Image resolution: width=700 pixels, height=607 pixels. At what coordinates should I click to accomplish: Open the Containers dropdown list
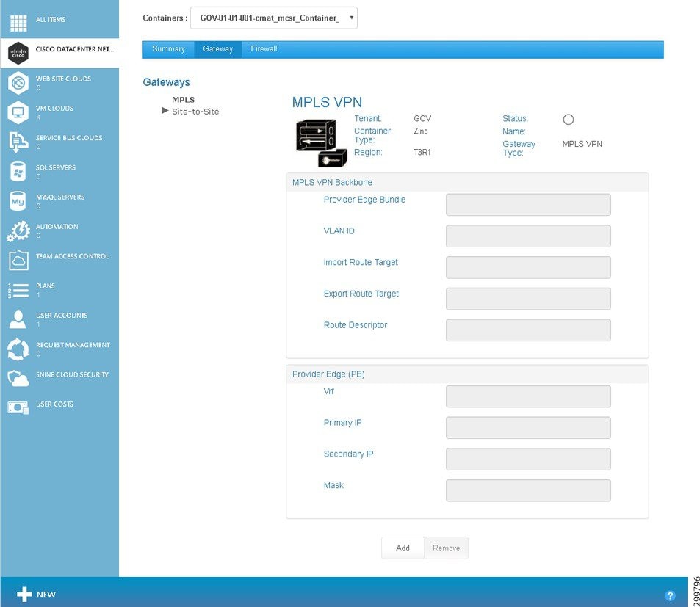pos(273,18)
